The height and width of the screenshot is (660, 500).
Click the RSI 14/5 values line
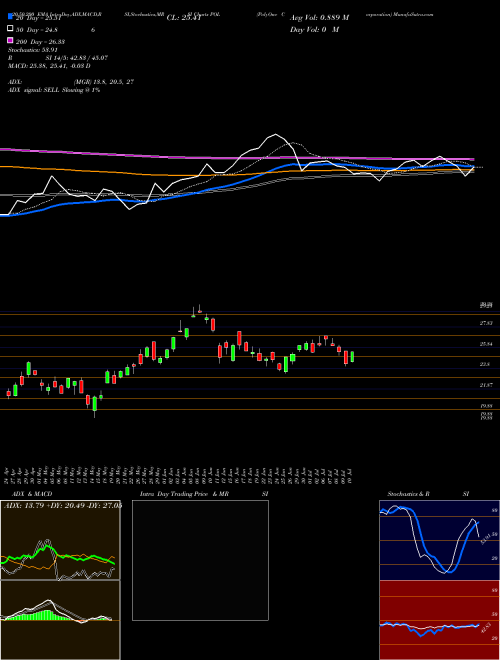(58, 58)
